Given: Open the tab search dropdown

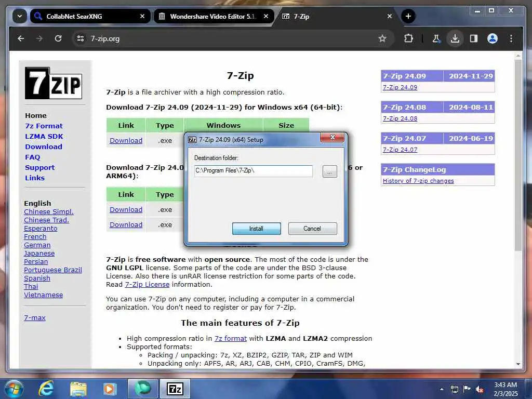Looking at the screenshot, I should tap(20, 16).
